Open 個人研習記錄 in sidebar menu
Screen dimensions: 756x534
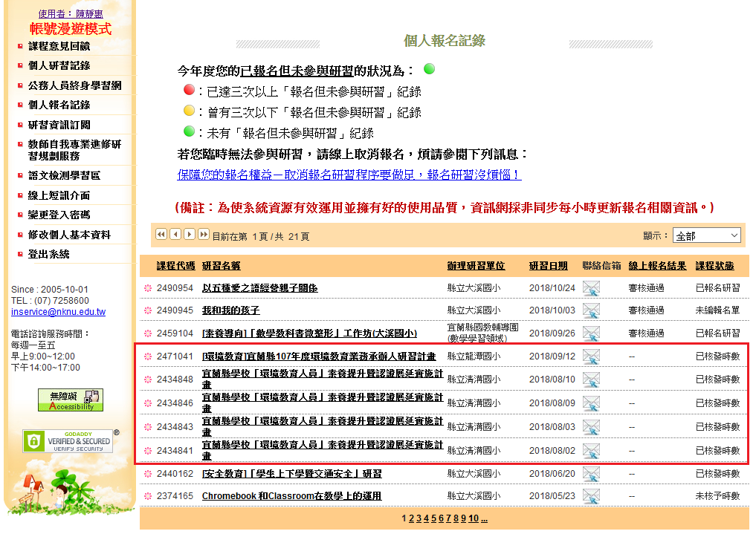[59, 65]
